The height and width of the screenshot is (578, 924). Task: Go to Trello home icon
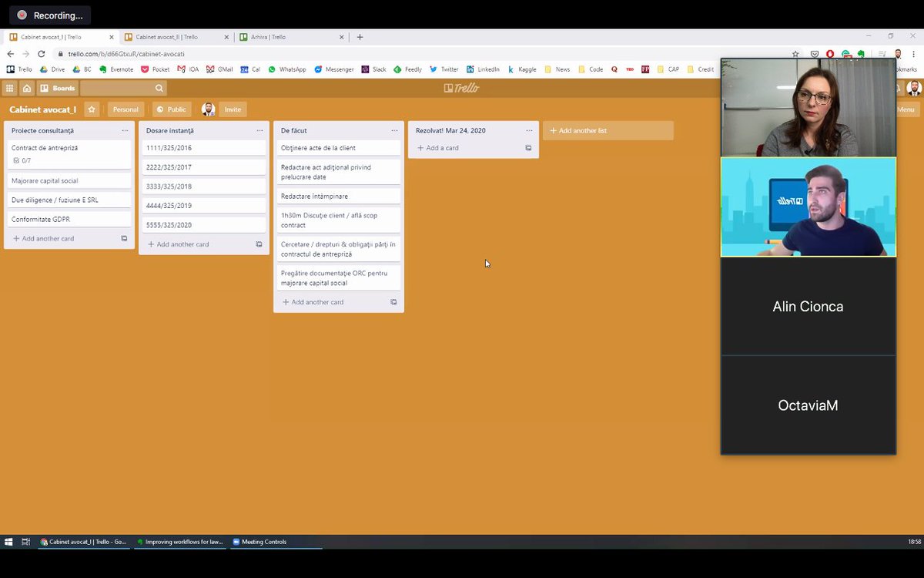pos(27,88)
